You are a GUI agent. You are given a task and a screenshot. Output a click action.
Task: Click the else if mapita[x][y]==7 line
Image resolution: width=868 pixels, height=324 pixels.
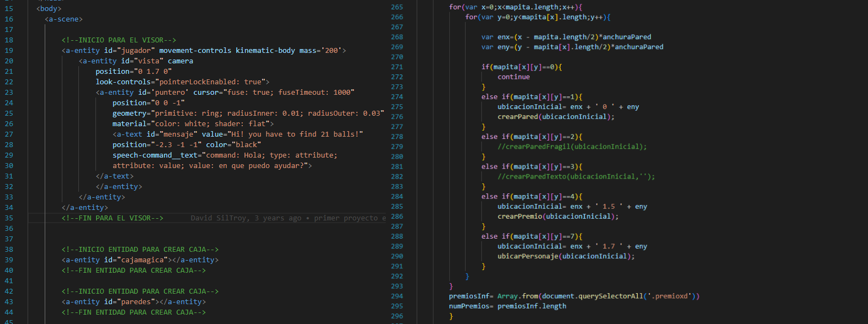pyautogui.click(x=532, y=236)
